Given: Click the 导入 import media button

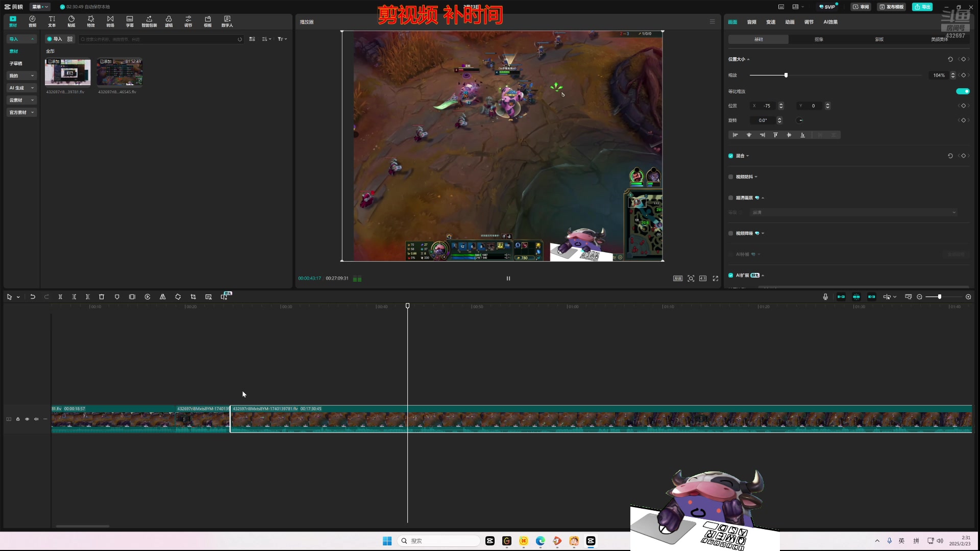Looking at the screenshot, I should click(x=54, y=39).
